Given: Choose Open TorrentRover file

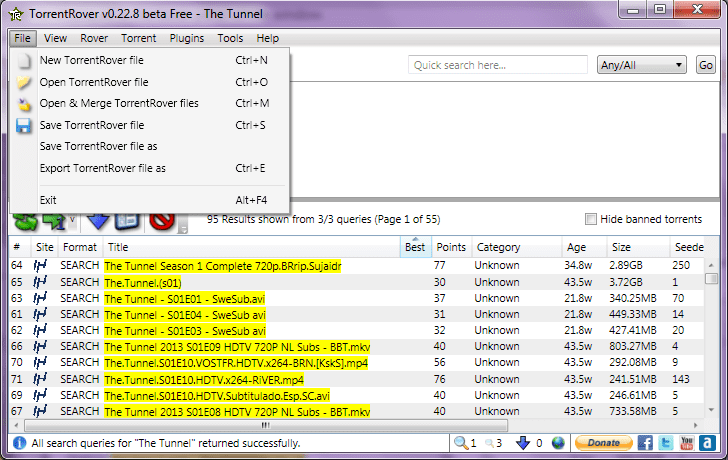Looking at the screenshot, I should [x=150, y=82].
